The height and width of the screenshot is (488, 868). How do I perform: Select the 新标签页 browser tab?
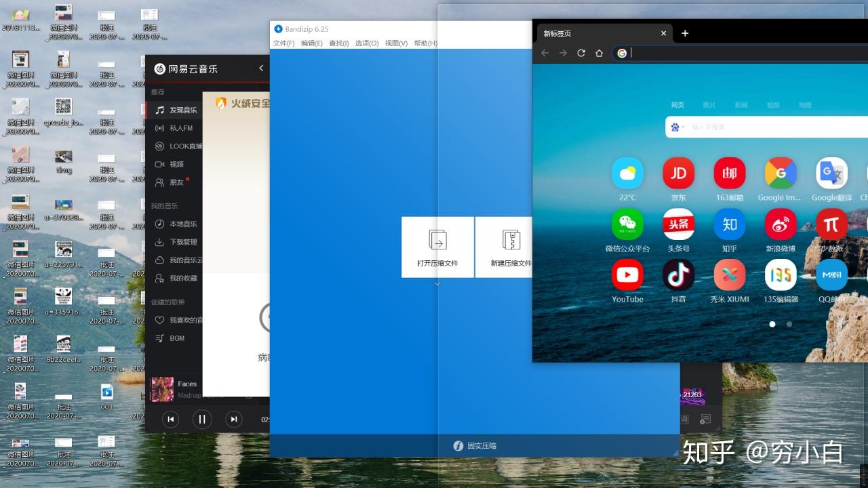(604, 33)
